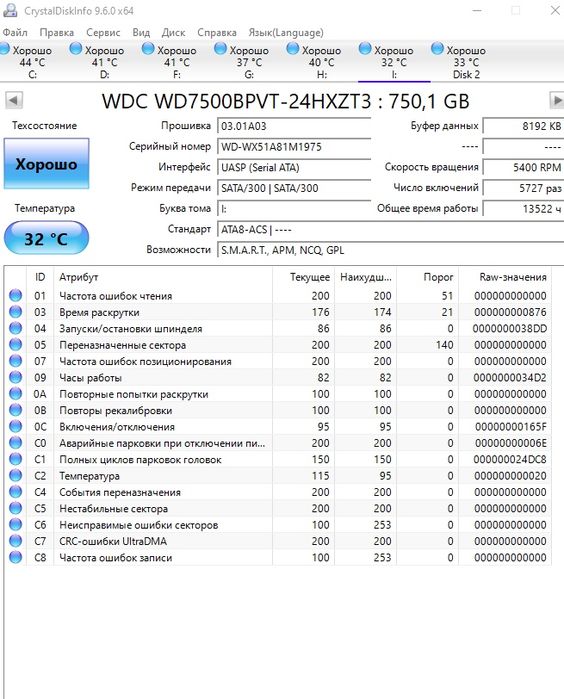
Task: Select Неисправимые ошибки секторов row text
Action: click(x=139, y=525)
